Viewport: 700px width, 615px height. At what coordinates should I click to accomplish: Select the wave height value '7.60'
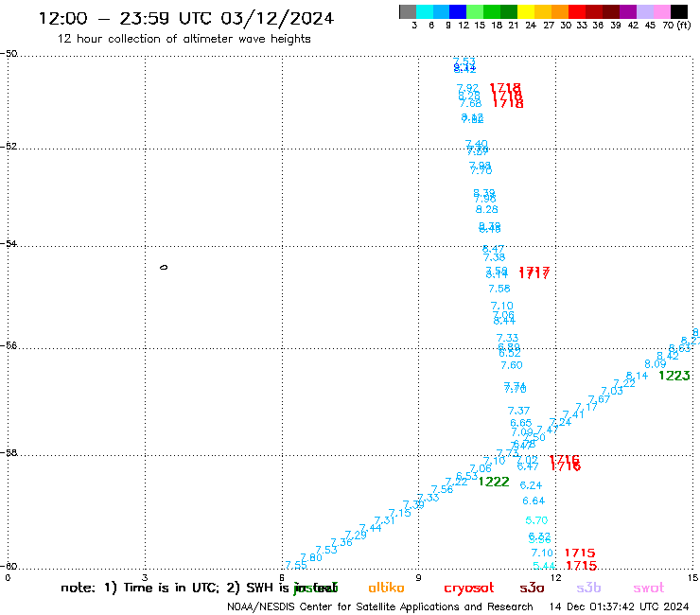pos(512,365)
